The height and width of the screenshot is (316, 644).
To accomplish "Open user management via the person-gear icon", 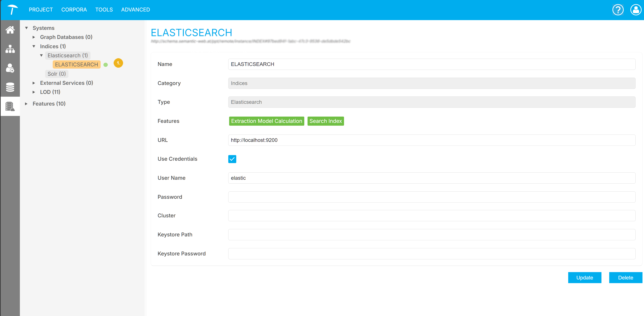I will (10, 68).
